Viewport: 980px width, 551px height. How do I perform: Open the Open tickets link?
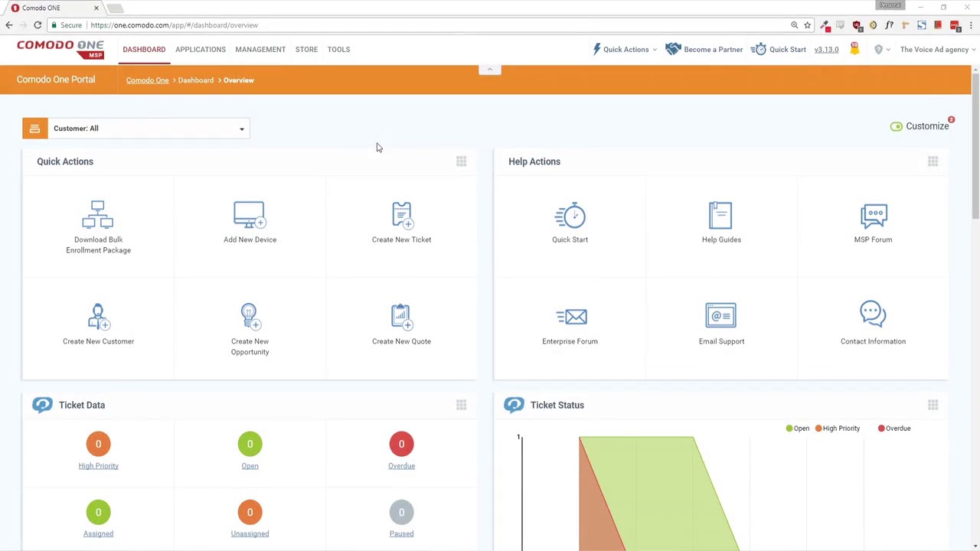(250, 466)
